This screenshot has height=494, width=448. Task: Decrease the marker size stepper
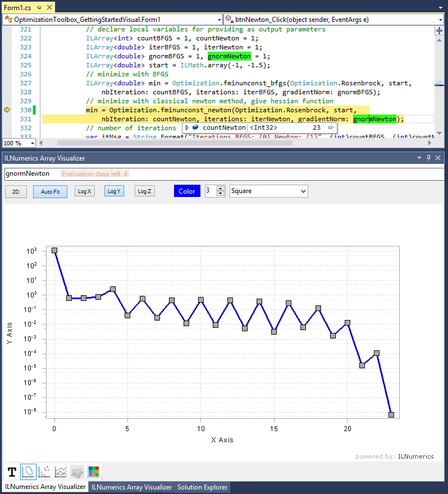(x=221, y=194)
